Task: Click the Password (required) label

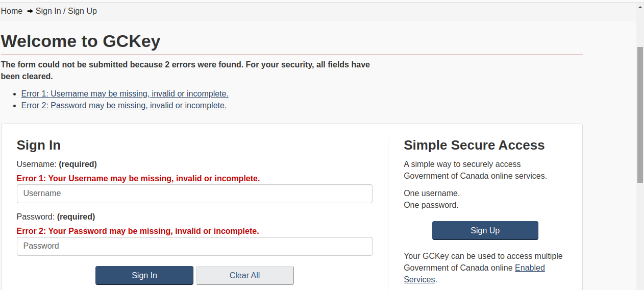Action: (56, 216)
